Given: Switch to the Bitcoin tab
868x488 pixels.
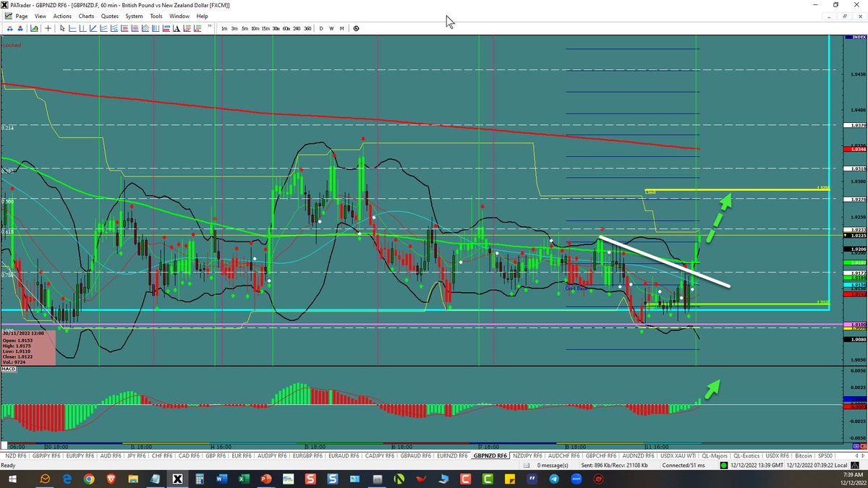Looking at the screenshot, I should click(803, 456).
